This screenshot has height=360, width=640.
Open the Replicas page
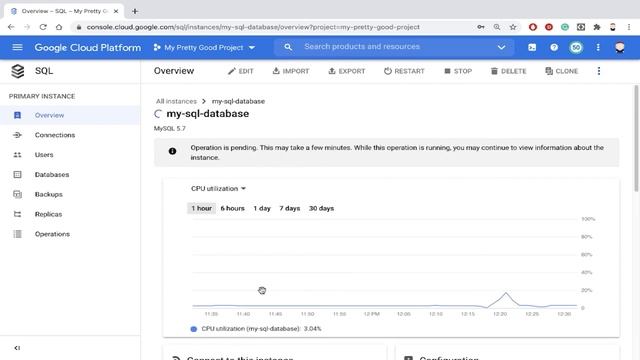70,214
